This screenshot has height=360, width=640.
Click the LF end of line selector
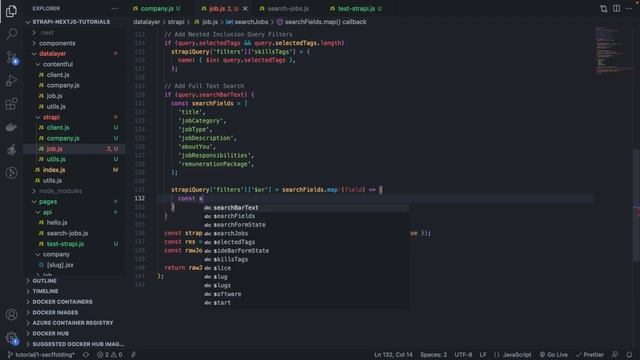click(x=483, y=355)
